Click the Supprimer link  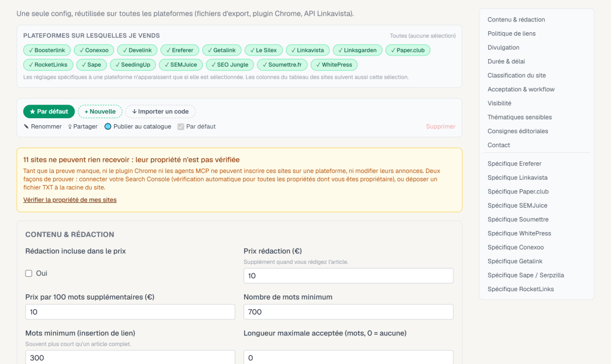440,127
